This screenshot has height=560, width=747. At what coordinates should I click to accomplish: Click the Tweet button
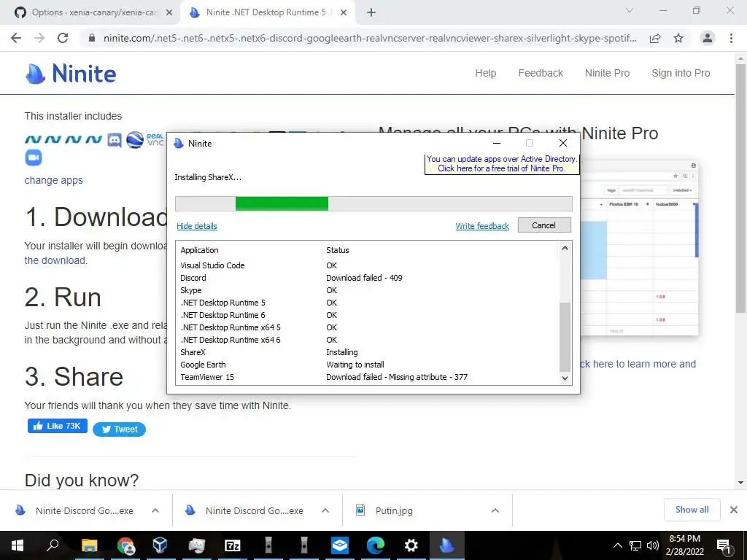point(119,429)
